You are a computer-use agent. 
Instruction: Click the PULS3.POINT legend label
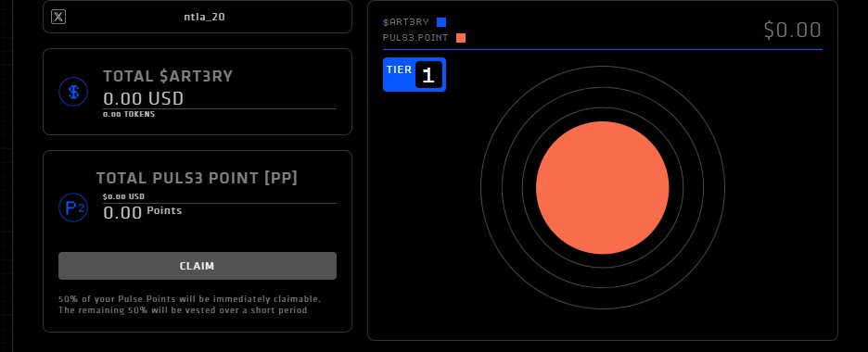point(415,38)
